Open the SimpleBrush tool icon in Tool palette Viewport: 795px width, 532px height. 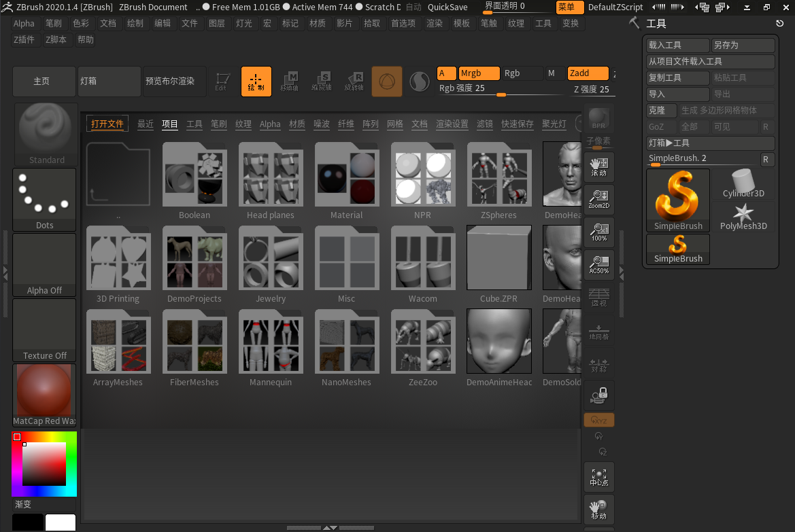[x=677, y=197]
